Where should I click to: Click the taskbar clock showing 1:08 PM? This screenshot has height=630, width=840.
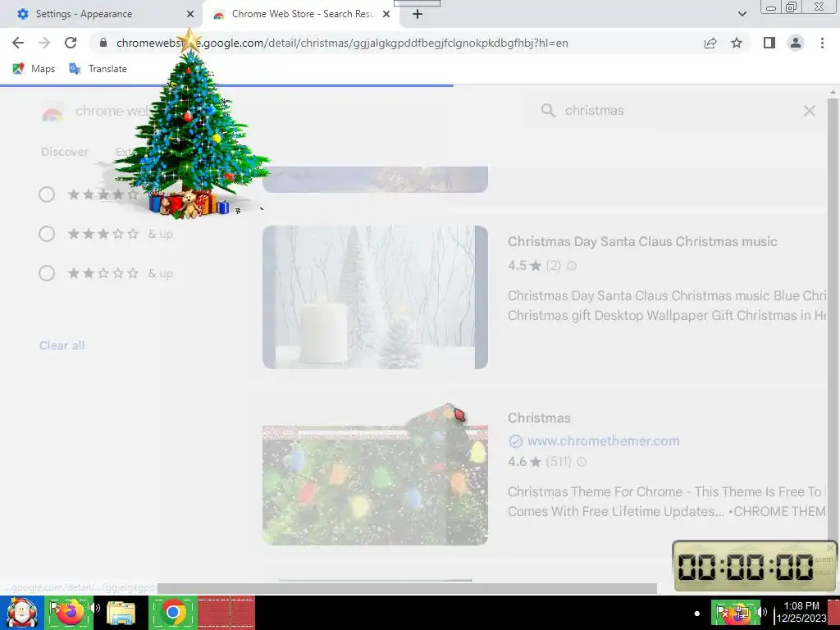click(x=801, y=612)
